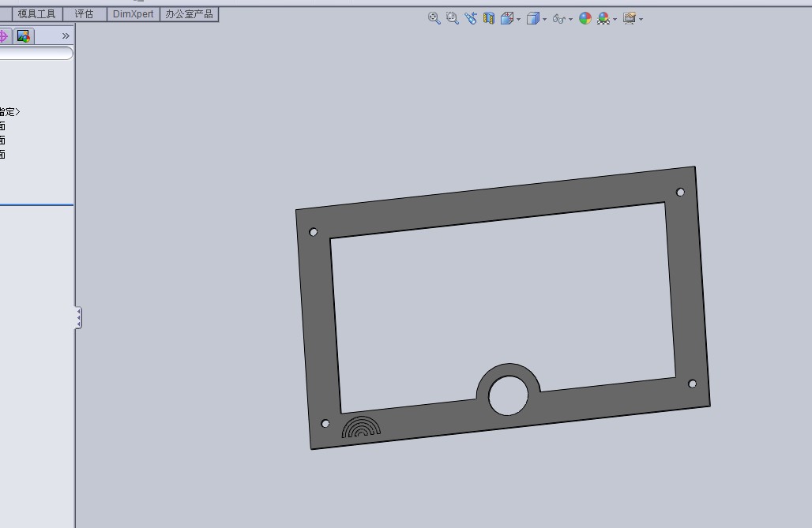The width and height of the screenshot is (812, 528).
Task: Click the feature tree filter field
Action: coord(36,54)
